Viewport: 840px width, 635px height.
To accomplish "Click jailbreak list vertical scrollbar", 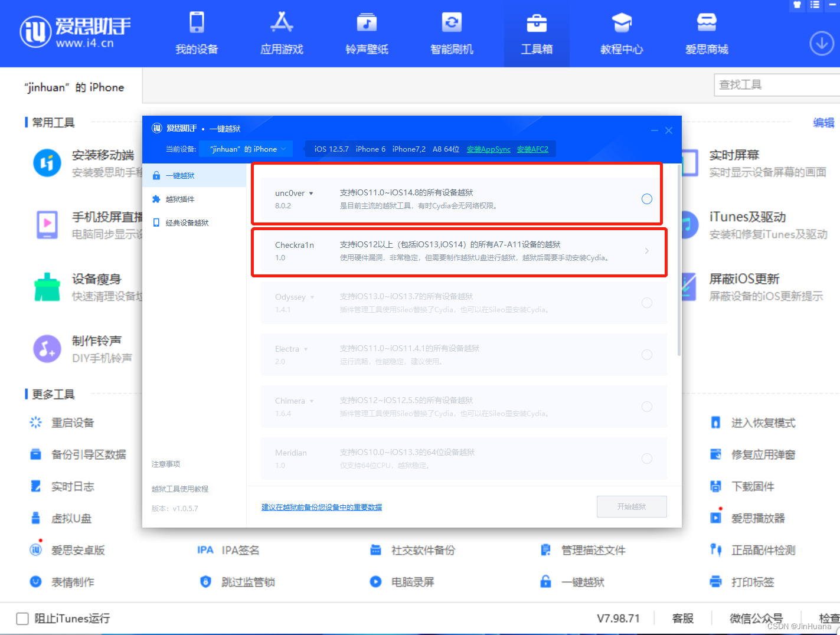I will pyautogui.click(x=679, y=260).
